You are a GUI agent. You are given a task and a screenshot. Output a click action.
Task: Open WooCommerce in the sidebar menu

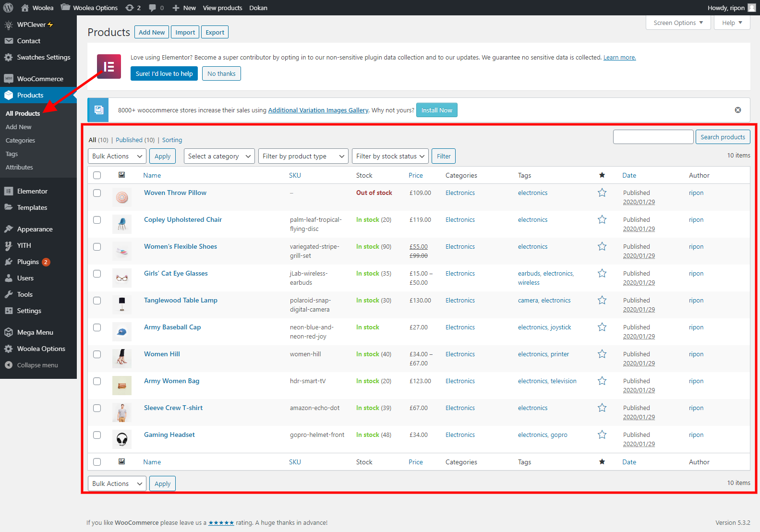[40, 79]
